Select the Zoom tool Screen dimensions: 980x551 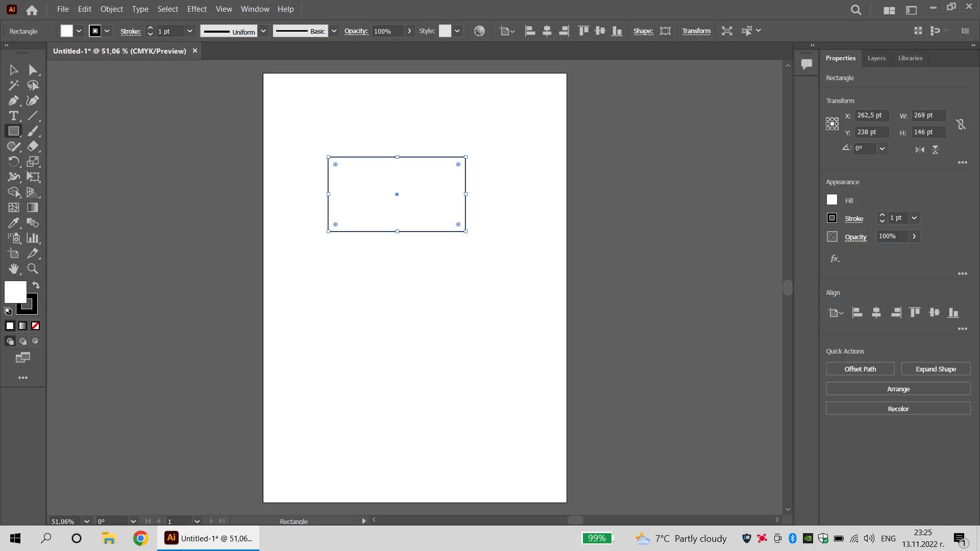coord(33,269)
